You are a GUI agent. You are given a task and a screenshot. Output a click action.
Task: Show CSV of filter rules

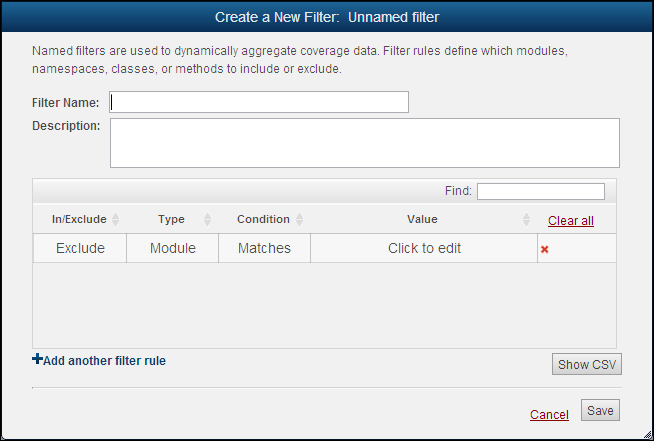point(587,365)
